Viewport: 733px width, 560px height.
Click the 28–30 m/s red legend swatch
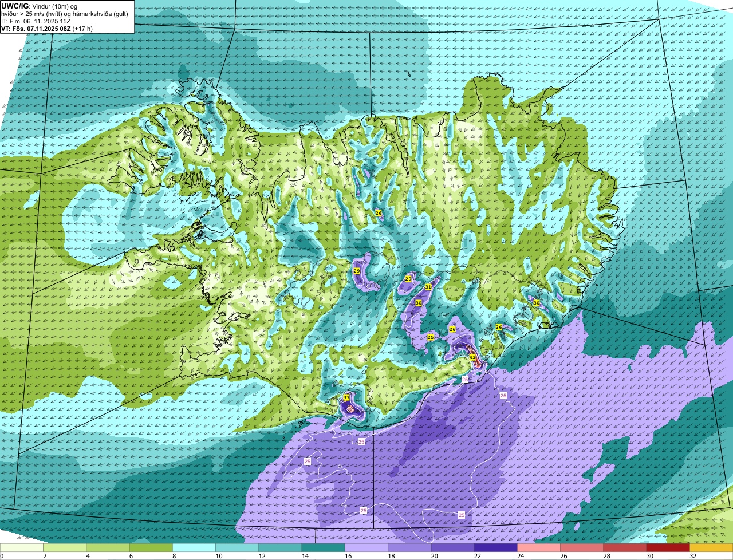[x=625, y=548]
